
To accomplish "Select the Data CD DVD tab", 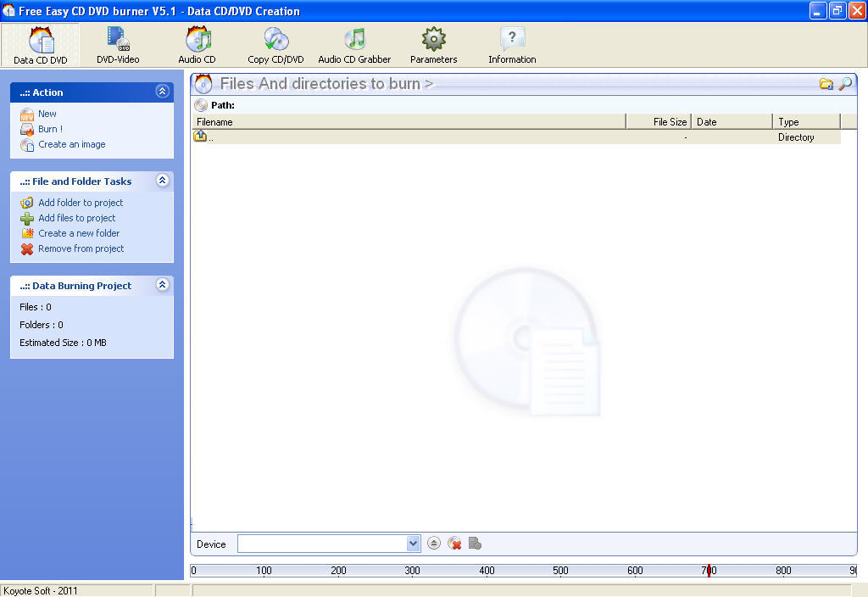I will tap(41, 44).
